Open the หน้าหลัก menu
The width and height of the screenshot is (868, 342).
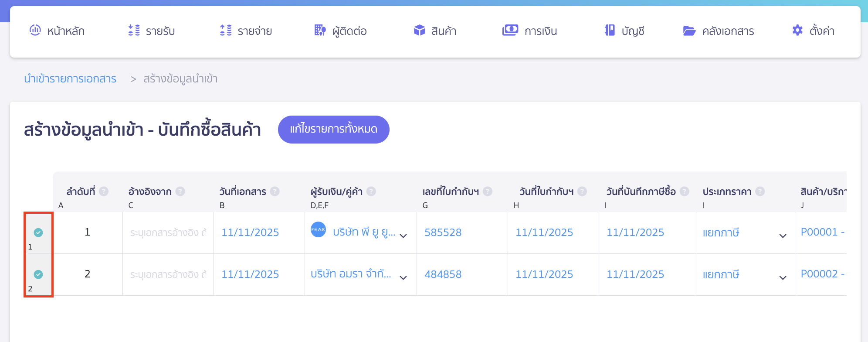[x=57, y=31]
